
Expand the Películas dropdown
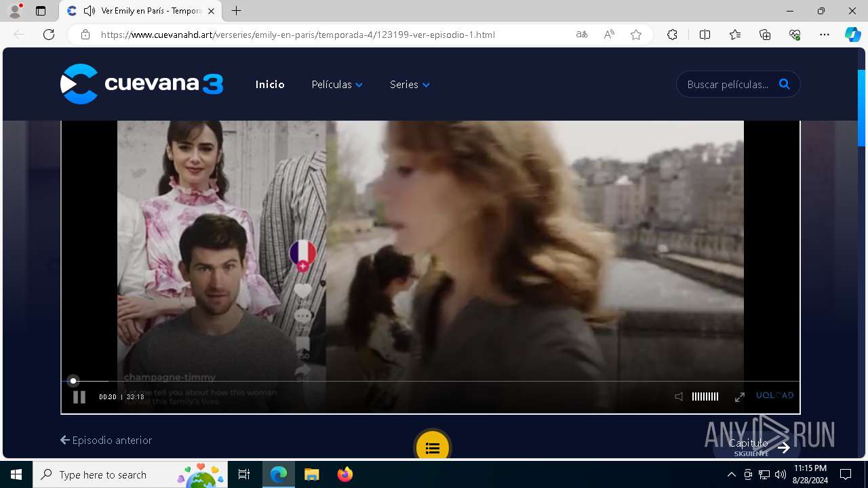[x=337, y=85]
